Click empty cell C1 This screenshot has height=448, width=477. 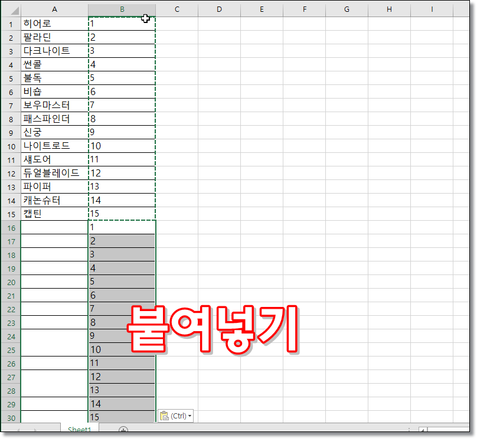(177, 24)
